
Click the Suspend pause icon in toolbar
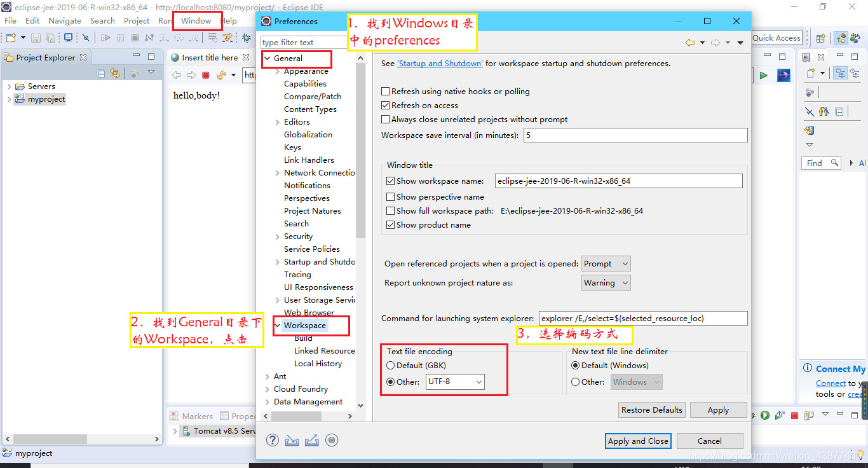click(120, 38)
